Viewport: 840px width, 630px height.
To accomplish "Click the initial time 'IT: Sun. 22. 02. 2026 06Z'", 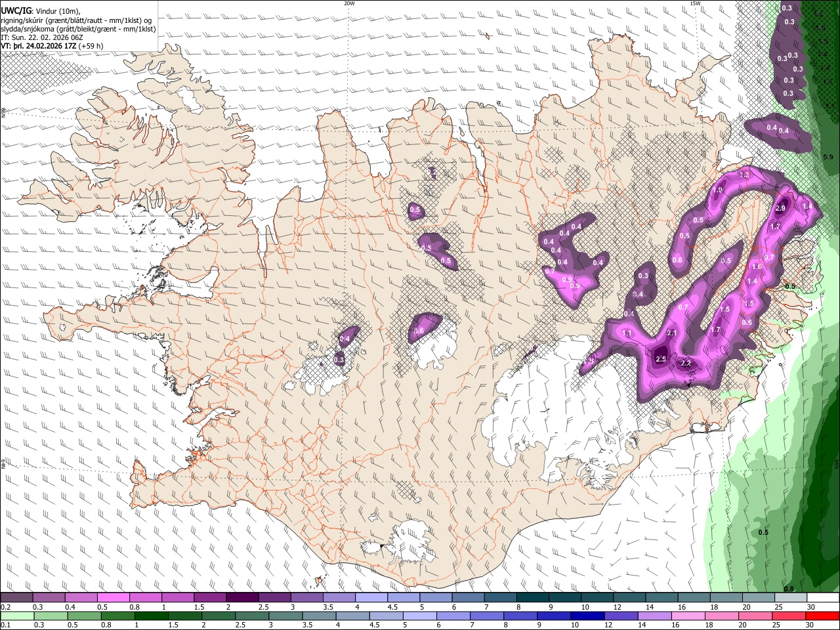I will point(41,37).
